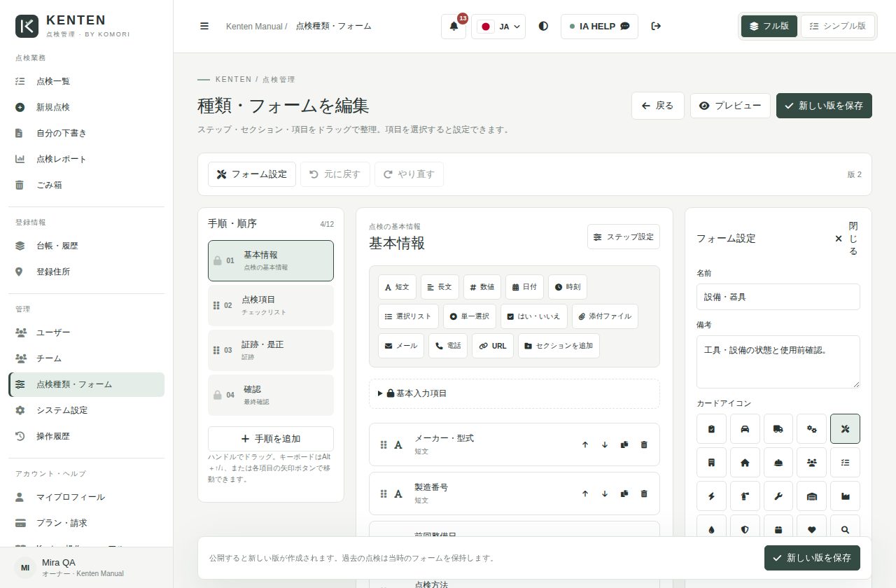Click the 名前 input field
896x588 pixels.
click(778, 297)
